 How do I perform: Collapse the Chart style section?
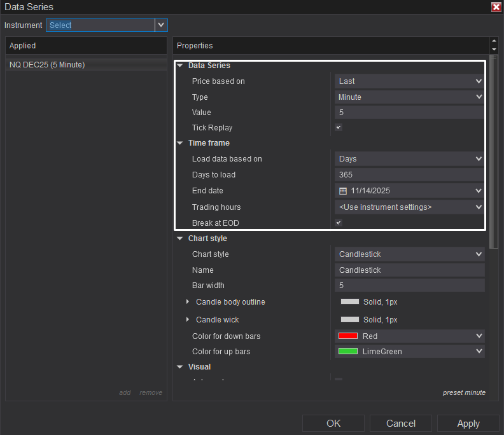pos(180,239)
